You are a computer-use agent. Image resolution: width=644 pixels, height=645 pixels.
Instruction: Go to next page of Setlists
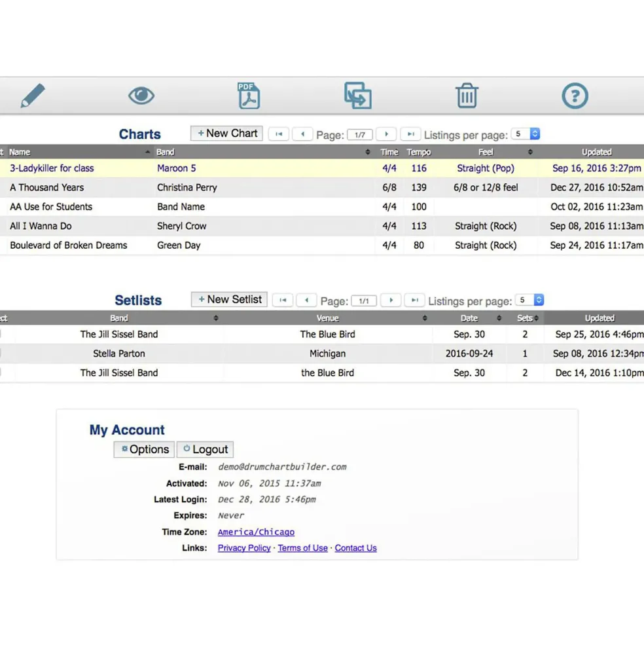tap(391, 301)
